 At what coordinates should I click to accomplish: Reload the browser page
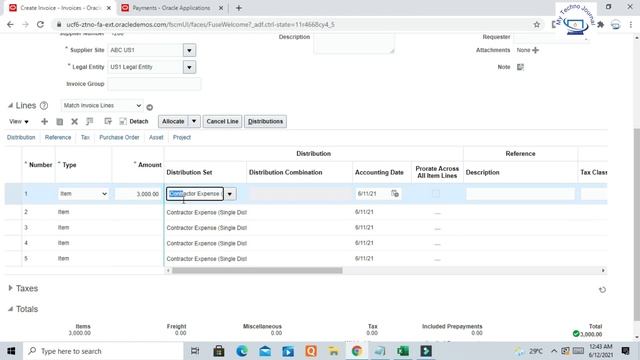[40, 24]
